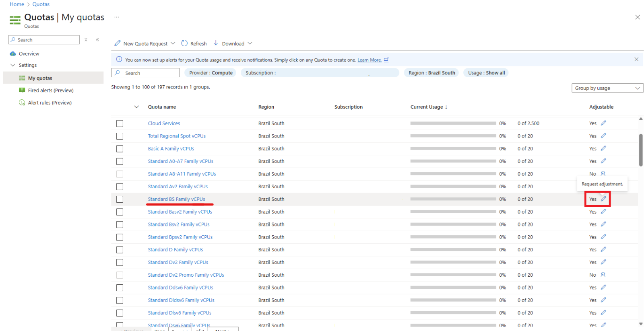Open the Group by usage dropdown

[x=607, y=88]
